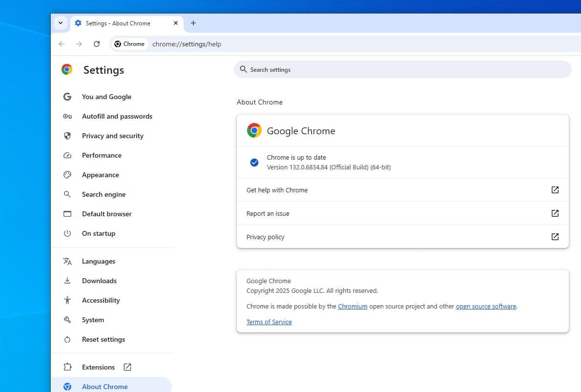
Task: Select the Appearance palette icon
Action: 67,175
